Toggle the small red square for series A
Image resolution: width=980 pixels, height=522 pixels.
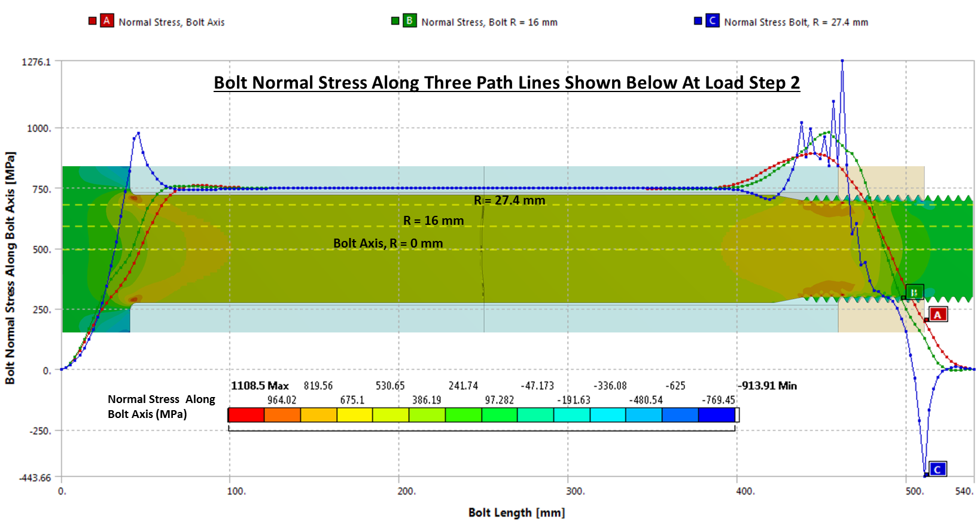coord(92,21)
